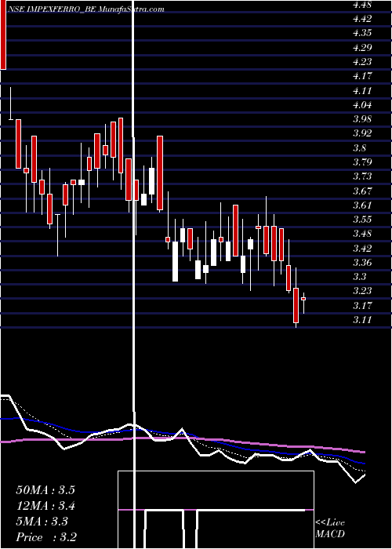
Task: Select the 4.04 price label
Action: click(x=362, y=104)
